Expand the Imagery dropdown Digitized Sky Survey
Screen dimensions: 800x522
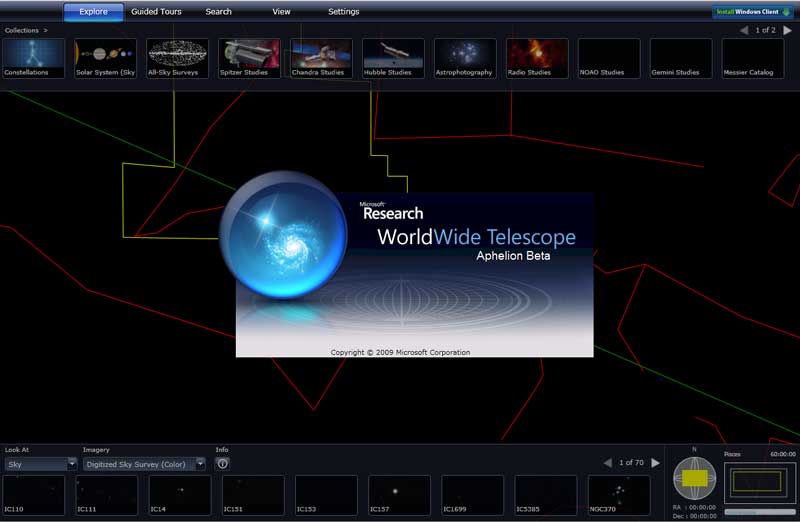click(x=144, y=464)
